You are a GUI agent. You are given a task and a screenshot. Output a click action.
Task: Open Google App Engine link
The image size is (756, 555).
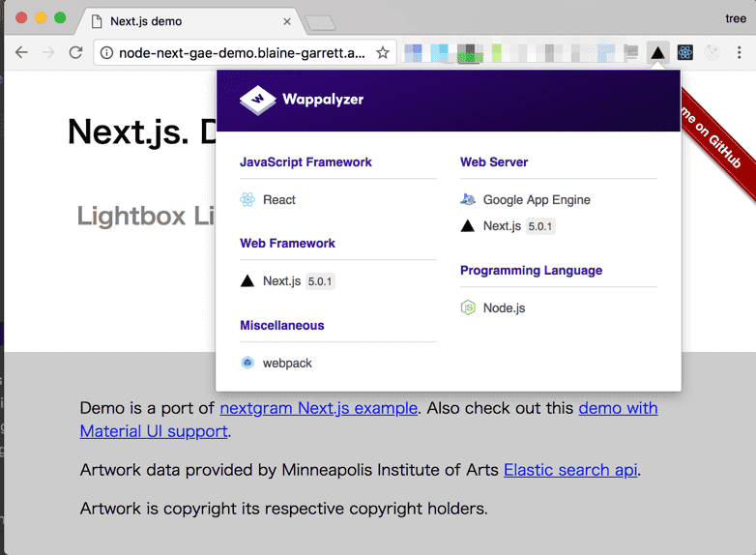point(537,199)
